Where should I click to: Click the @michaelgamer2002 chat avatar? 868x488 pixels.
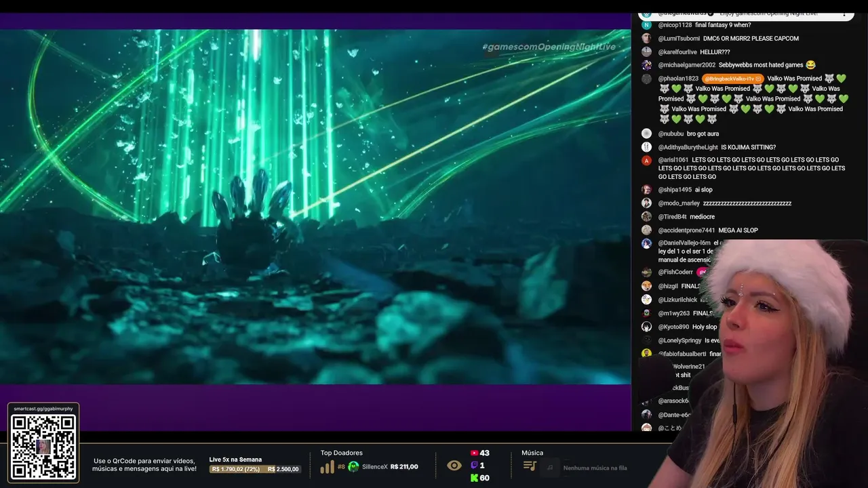[646, 65]
